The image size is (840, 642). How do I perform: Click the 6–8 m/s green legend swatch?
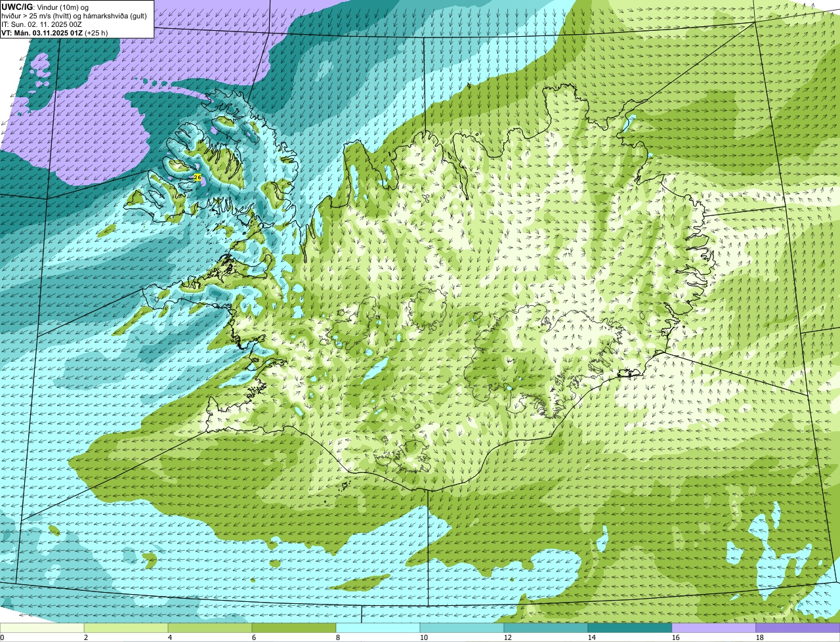click(x=294, y=628)
